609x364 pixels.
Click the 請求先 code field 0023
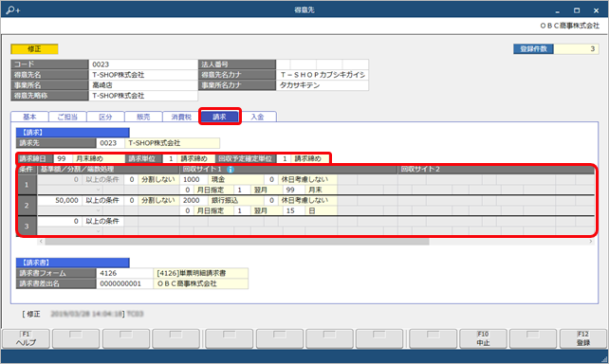(110, 143)
